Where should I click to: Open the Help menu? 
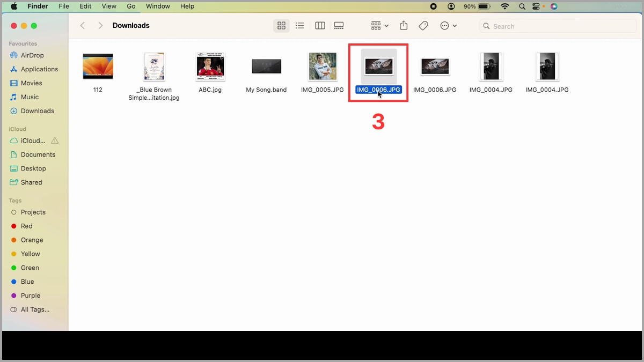pos(187,6)
